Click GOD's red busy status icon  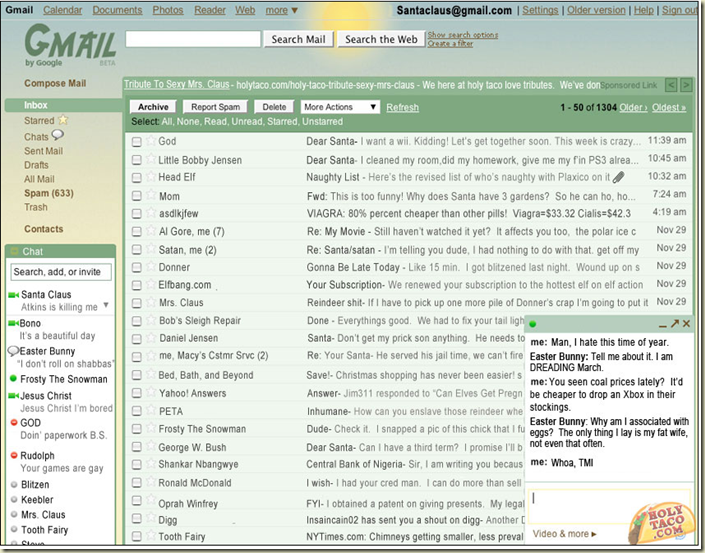click(x=14, y=422)
